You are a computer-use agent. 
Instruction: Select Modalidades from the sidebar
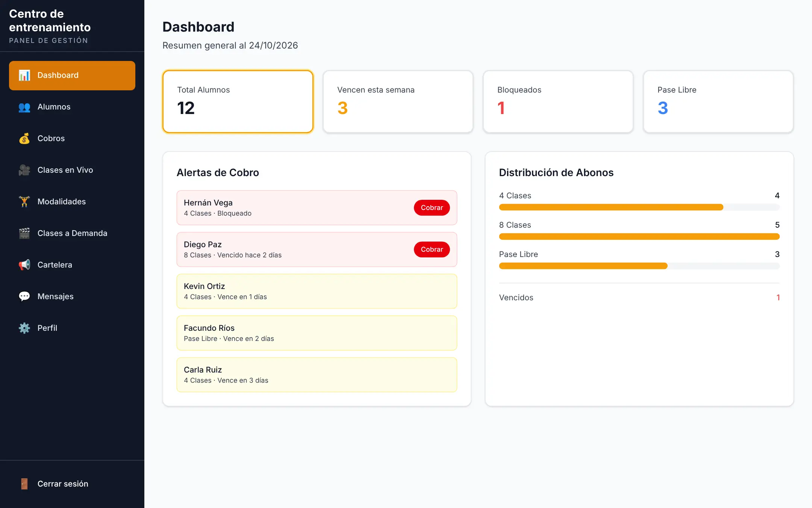pyautogui.click(x=72, y=202)
